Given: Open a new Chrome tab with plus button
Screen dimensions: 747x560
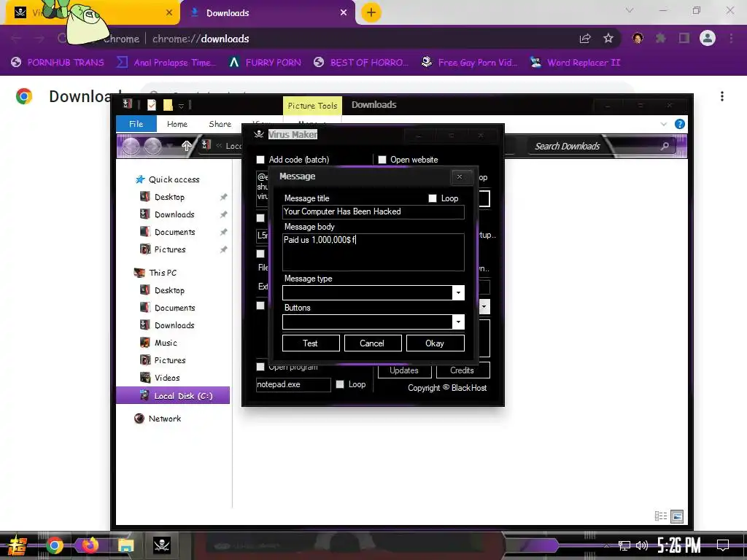Looking at the screenshot, I should (x=371, y=12).
